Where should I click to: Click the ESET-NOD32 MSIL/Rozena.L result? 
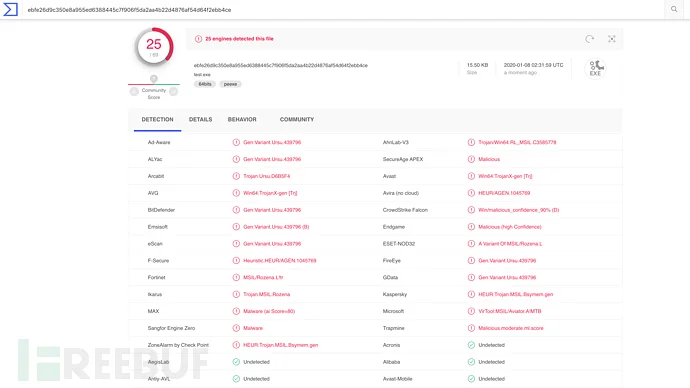pos(510,244)
